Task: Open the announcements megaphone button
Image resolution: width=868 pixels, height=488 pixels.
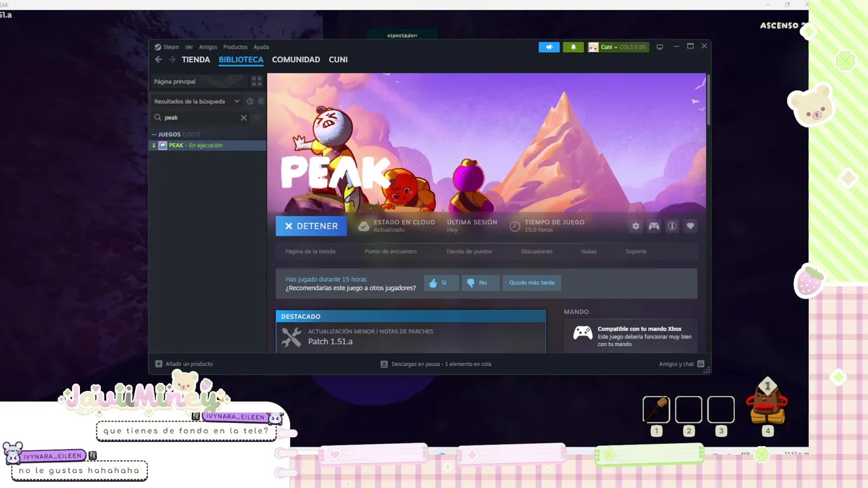Action: pos(549,47)
